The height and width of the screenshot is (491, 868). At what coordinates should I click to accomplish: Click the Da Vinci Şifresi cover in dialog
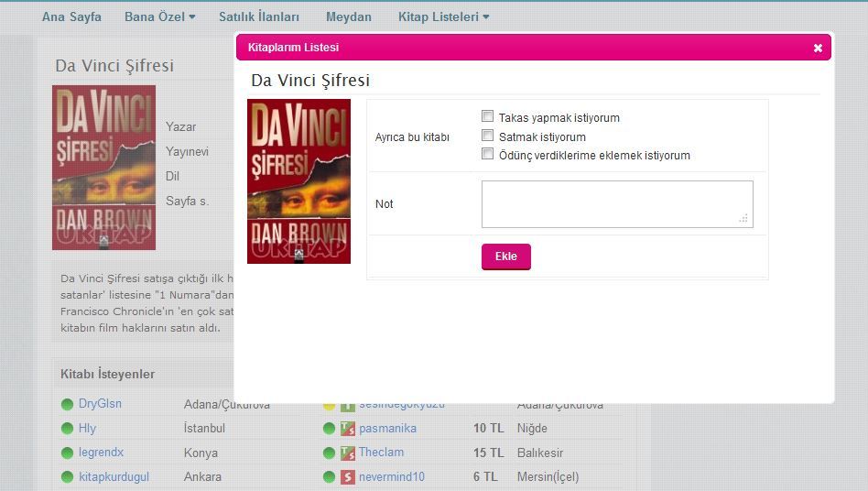(298, 181)
